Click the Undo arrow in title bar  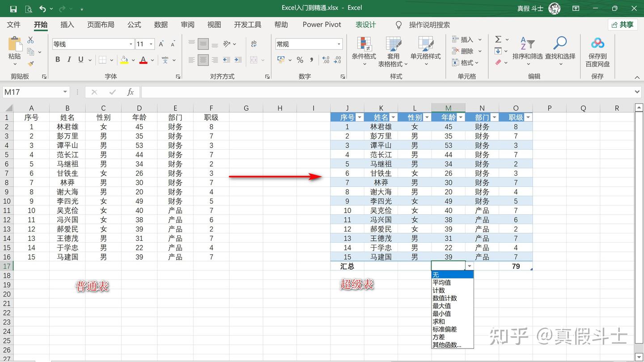click(x=42, y=8)
